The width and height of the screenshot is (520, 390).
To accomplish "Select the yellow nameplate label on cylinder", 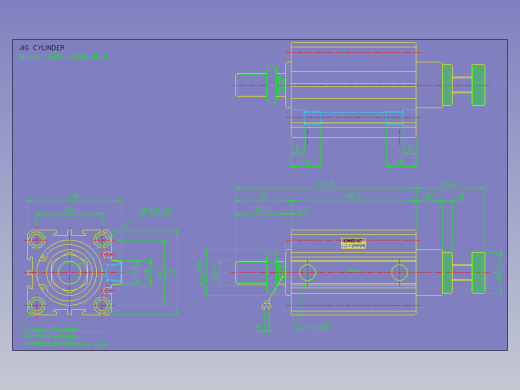I will pyautogui.click(x=353, y=243).
